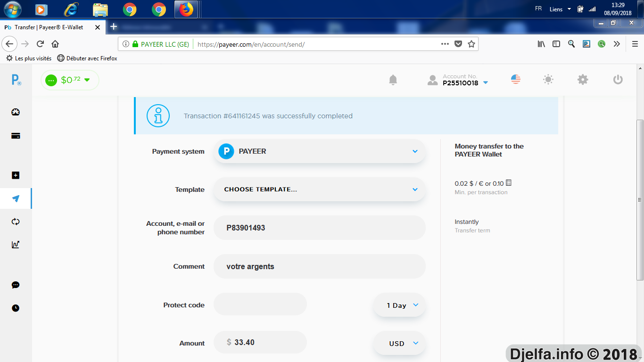Select the transfer paper-plane icon in the sidebar
644x362 pixels.
pyautogui.click(x=16, y=198)
